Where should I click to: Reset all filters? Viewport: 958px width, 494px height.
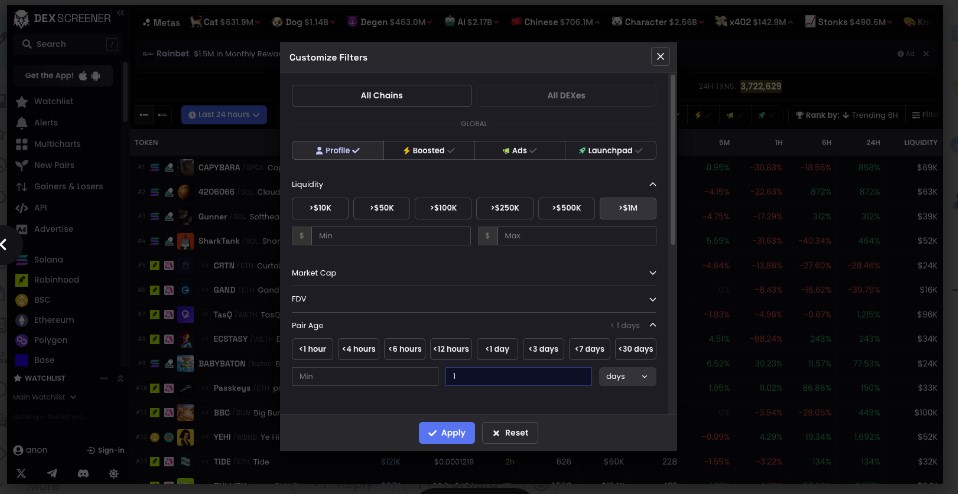pyautogui.click(x=510, y=433)
